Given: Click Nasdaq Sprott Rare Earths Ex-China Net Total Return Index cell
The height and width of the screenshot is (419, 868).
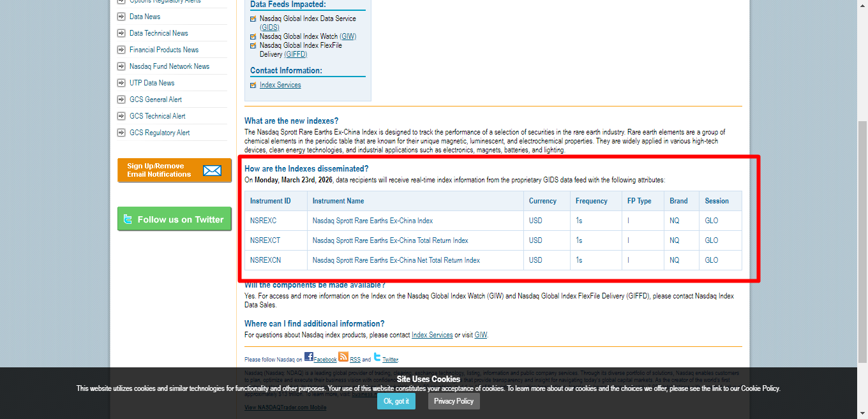Looking at the screenshot, I should click(415, 260).
